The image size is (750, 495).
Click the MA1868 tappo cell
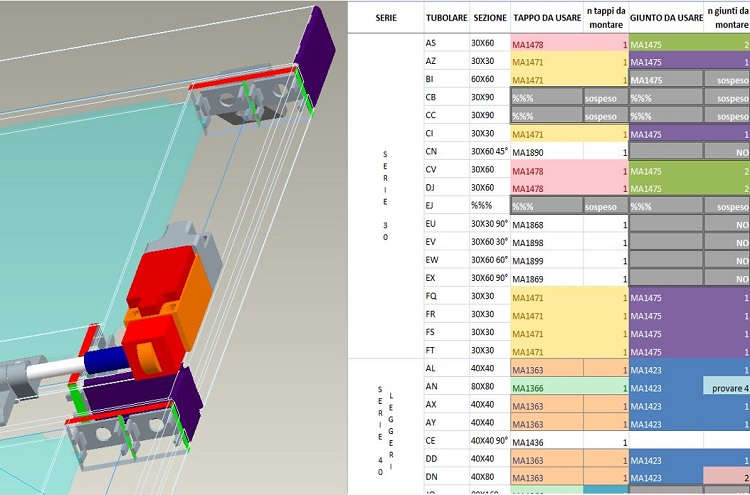(547, 224)
